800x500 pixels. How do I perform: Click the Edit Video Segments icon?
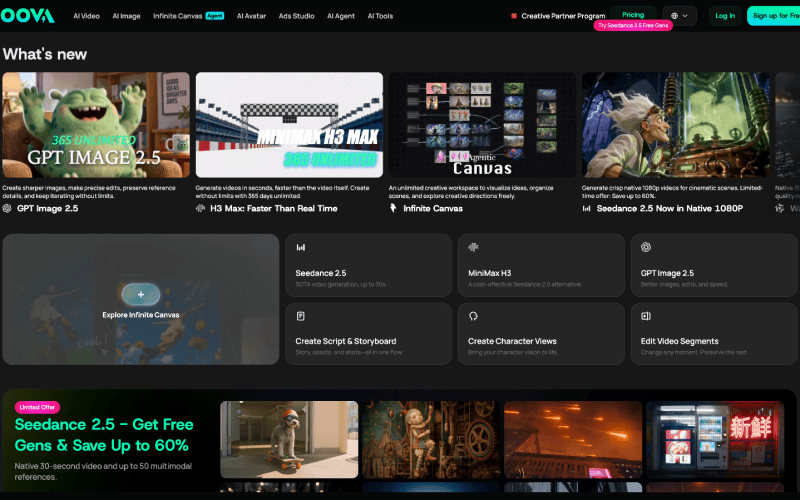(x=646, y=316)
